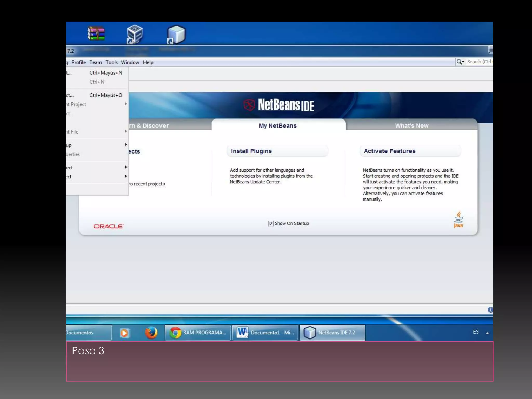Switch to the What's New tab
Image resolution: width=532 pixels, height=399 pixels.
tap(411, 126)
